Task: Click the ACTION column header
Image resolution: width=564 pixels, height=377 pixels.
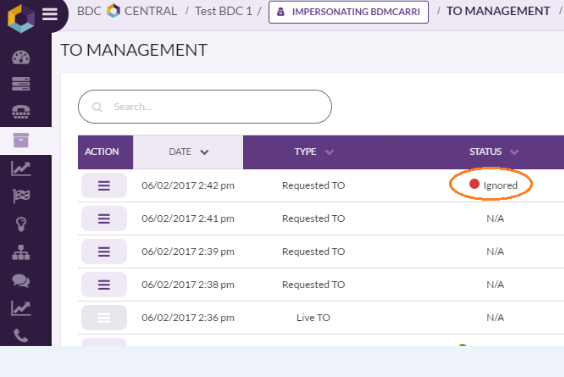Action: [105, 152]
